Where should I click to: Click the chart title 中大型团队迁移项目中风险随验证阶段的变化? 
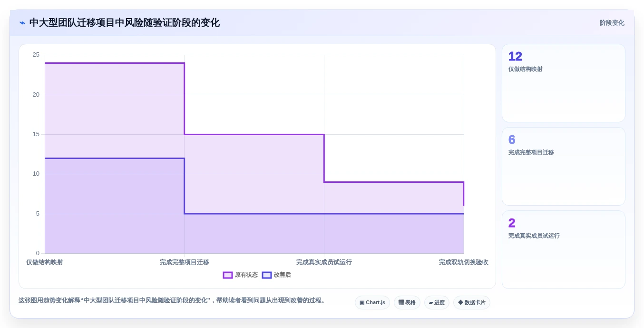coord(125,23)
